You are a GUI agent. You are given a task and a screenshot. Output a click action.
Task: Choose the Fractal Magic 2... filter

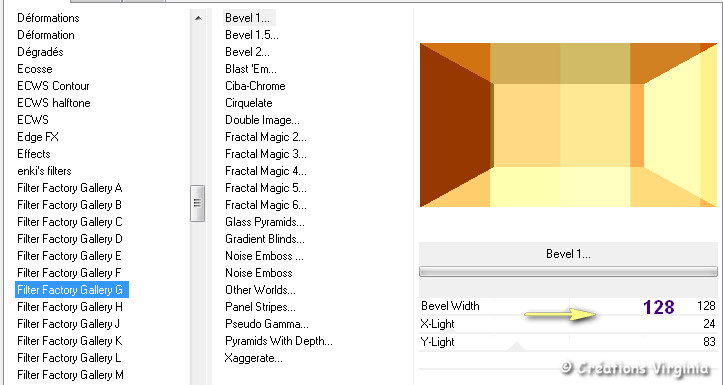pos(266,137)
